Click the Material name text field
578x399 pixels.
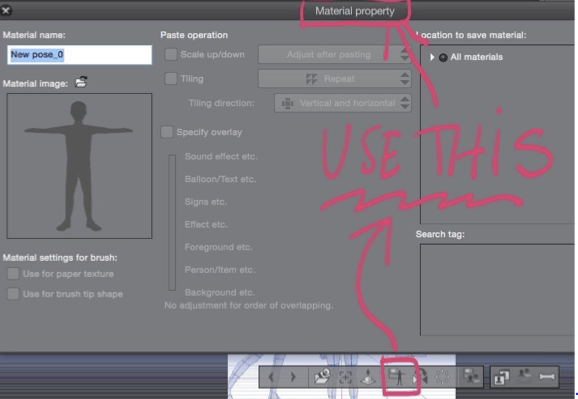tap(79, 55)
